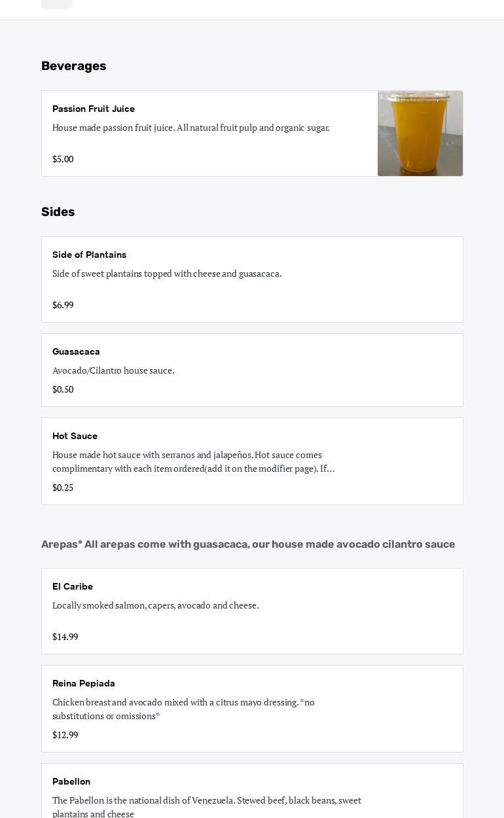Click the $6.99 price under Side of Plantains
Image resolution: width=504 pixels, height=818 pixels.
63,305
